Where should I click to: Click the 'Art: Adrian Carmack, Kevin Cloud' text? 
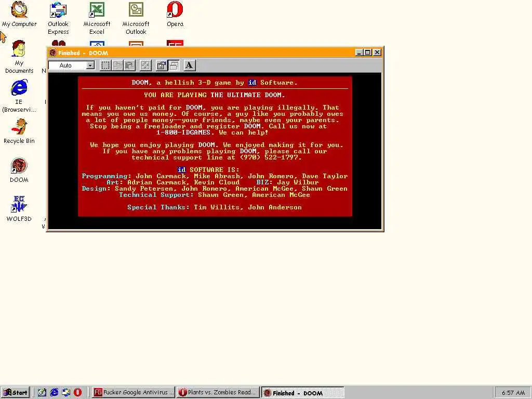click(x=173, y=182)
